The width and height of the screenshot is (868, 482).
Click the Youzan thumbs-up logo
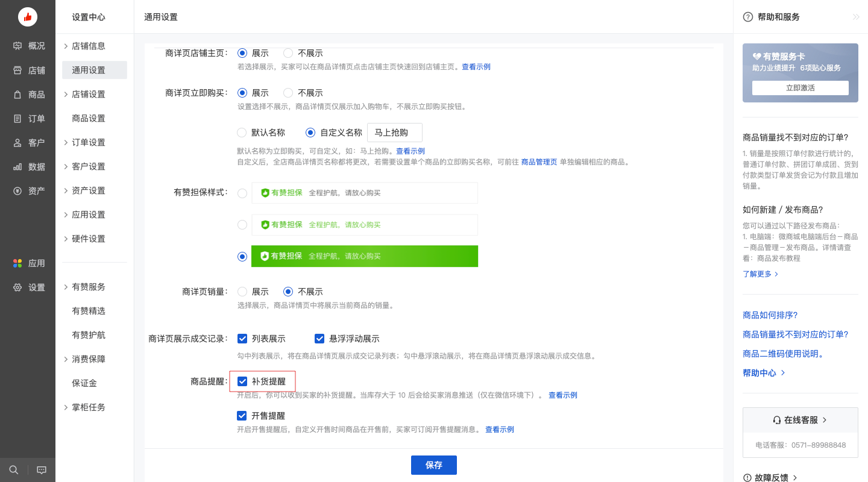click(28, 17)
